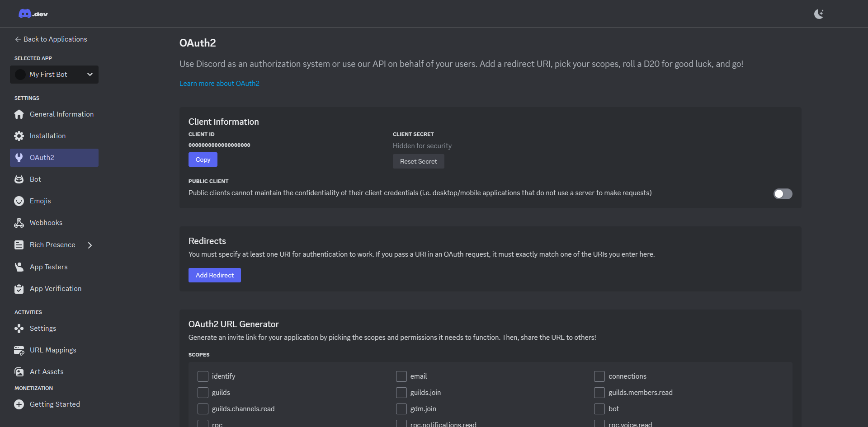Check the guilds.channels.read scope checkbox

203,409
